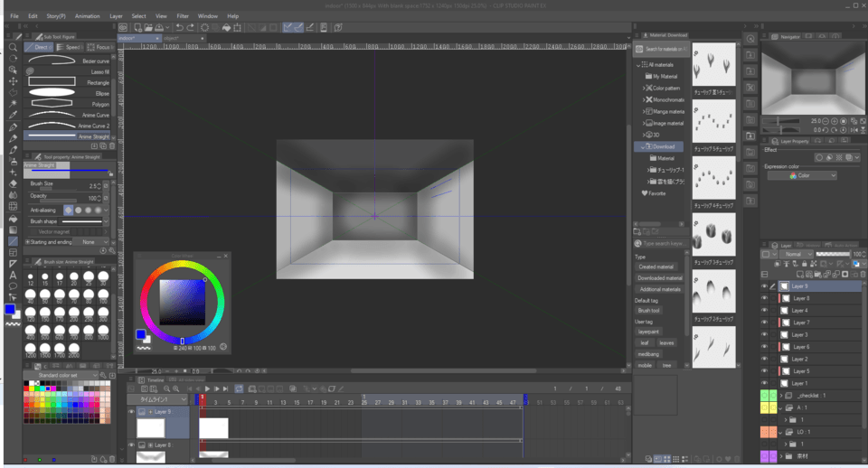Click the leaves user tag
Viewport: 868px width, 468px height.
(x=666, y=343)
